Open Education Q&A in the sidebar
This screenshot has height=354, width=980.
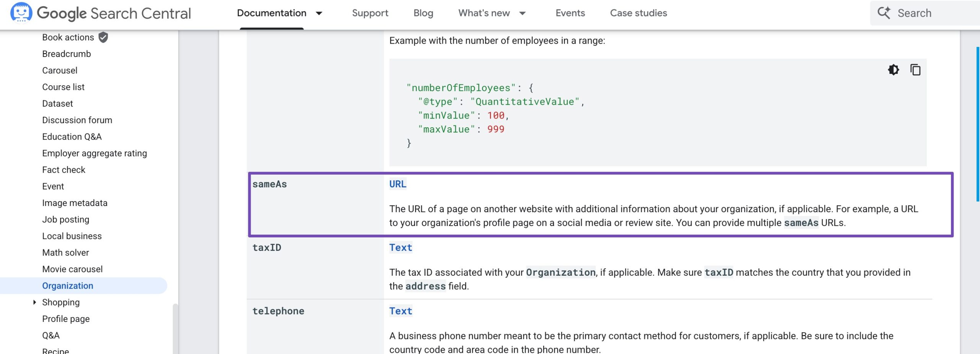(72, 137)
